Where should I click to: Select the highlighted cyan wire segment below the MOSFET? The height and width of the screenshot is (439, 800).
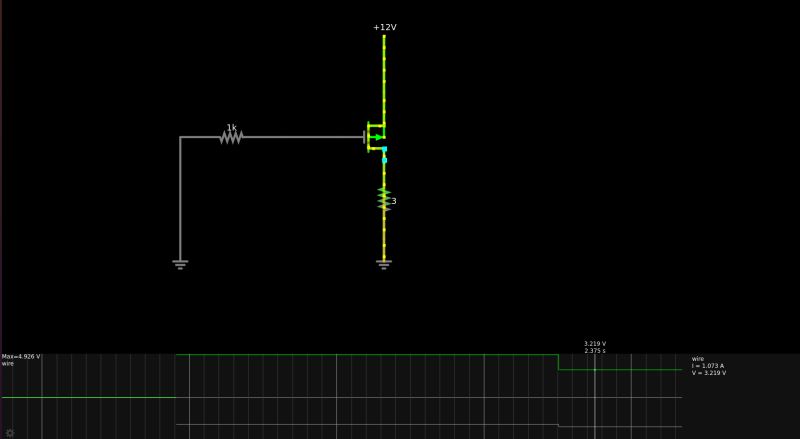(384, 155)
